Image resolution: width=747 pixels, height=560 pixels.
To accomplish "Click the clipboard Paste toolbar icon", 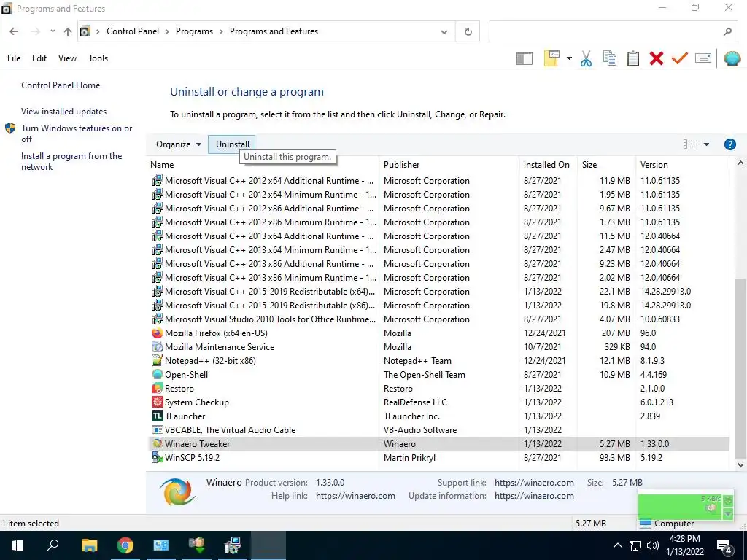I will click(x=632, y=58).
